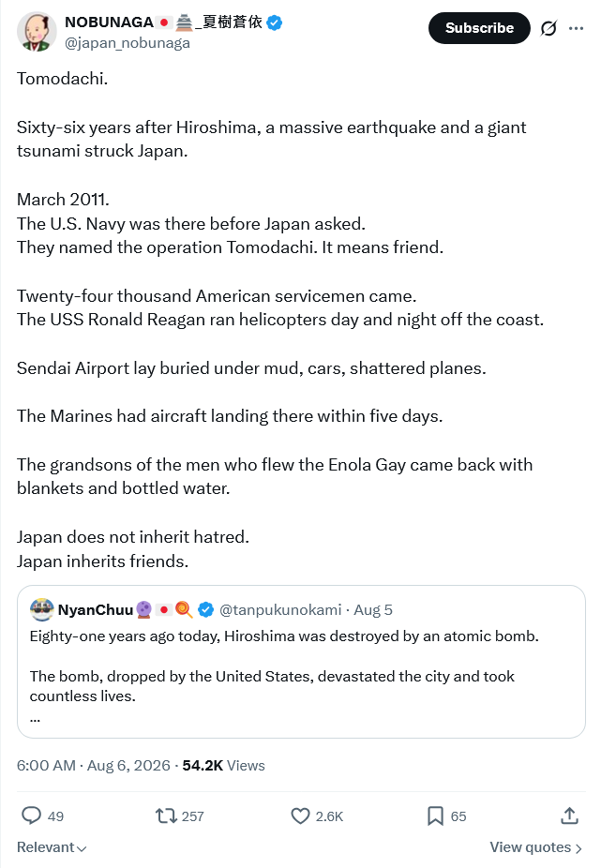Bookmark the post with the bookmark icon

pyautogui.click(x=435, y=816)
